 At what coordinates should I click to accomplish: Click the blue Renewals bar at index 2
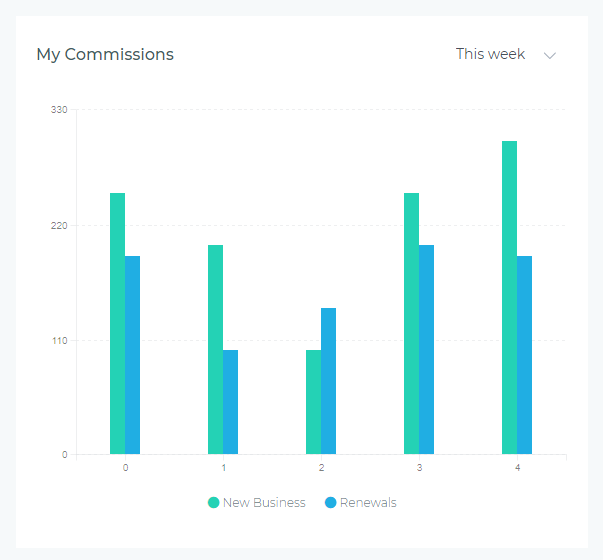click(328, 381)
